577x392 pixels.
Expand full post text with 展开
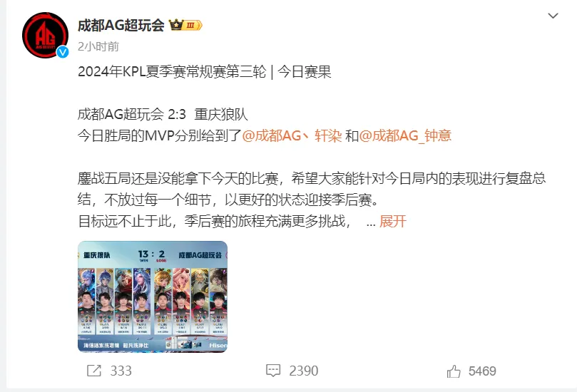[x=393, y=222]
